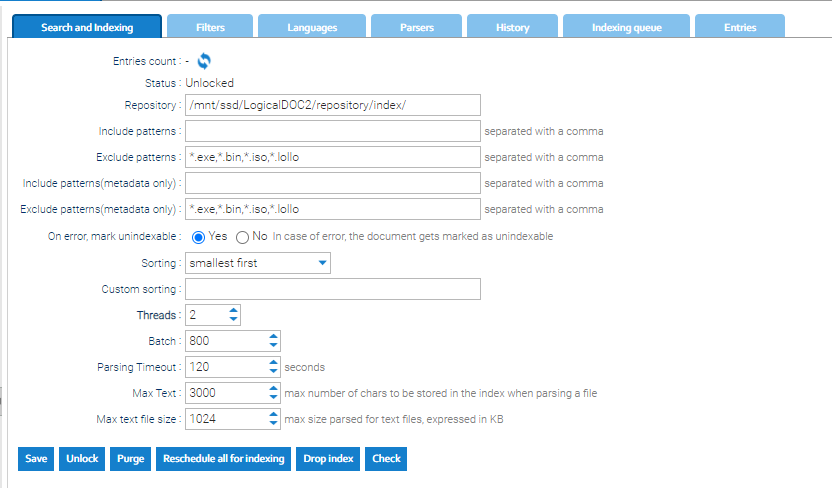
Task: Click the Save button
Action: [36, 459]
